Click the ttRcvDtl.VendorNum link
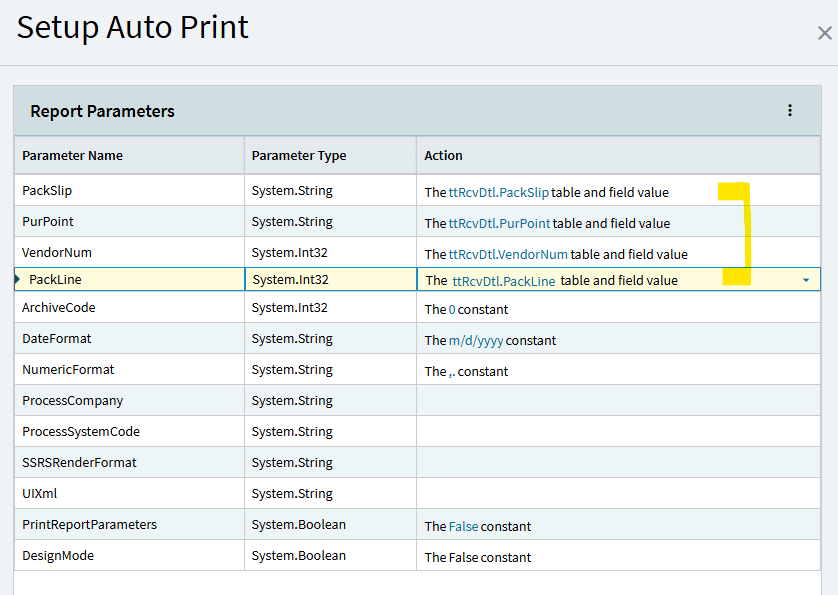The image size is (838, 595). click(x=508, y=254)
